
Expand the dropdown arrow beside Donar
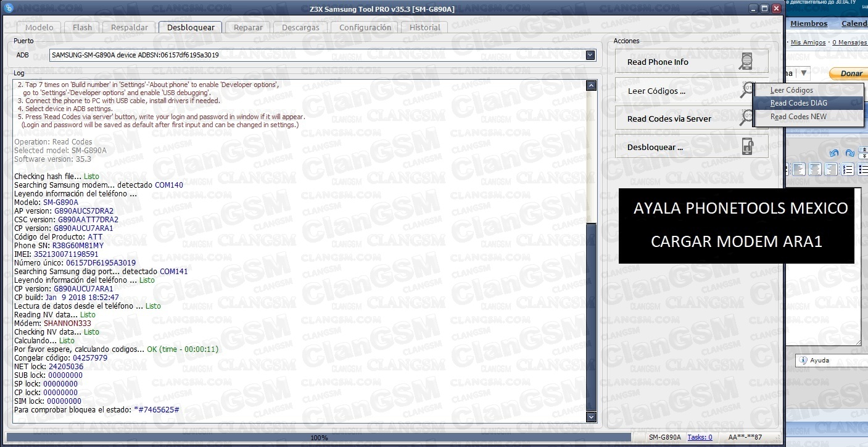pos(804,73)
